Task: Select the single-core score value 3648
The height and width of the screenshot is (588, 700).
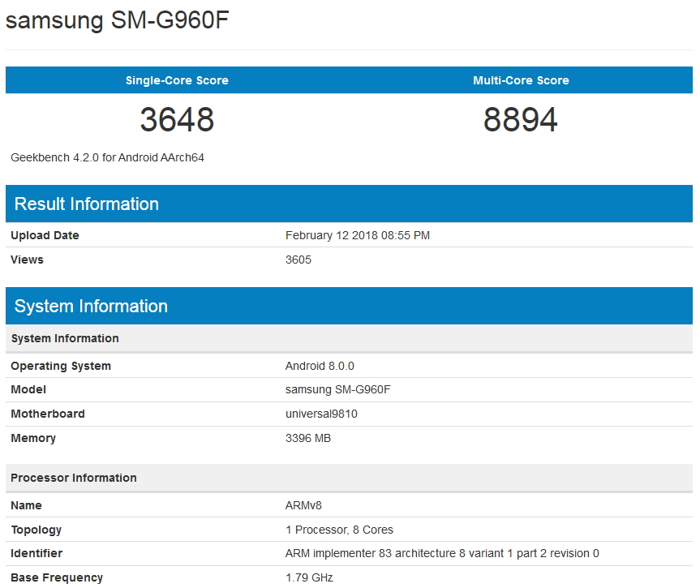Action: [177, 120]
